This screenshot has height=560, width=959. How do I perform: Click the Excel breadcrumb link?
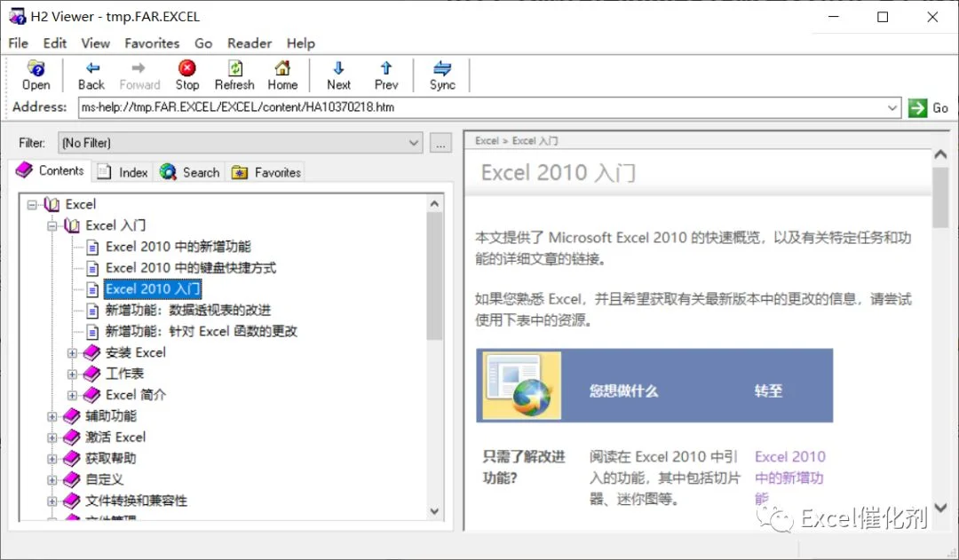tap(487, 141)
